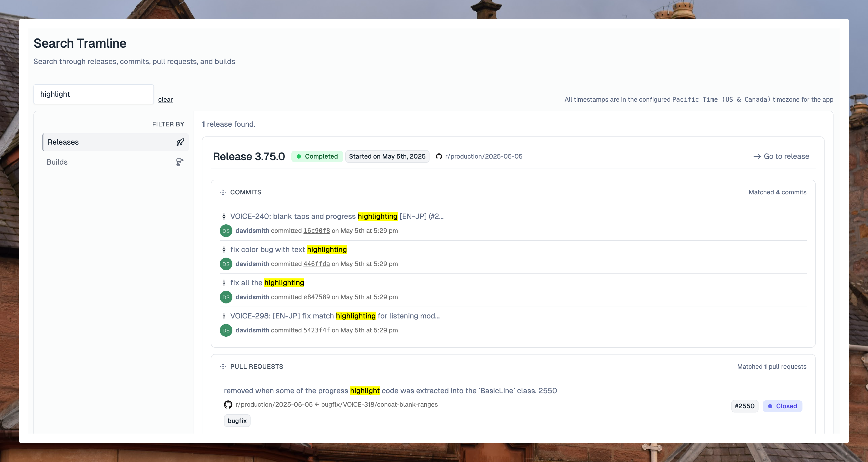Select the Releases filter
The image size is (868, 462).
pos(115,142)
